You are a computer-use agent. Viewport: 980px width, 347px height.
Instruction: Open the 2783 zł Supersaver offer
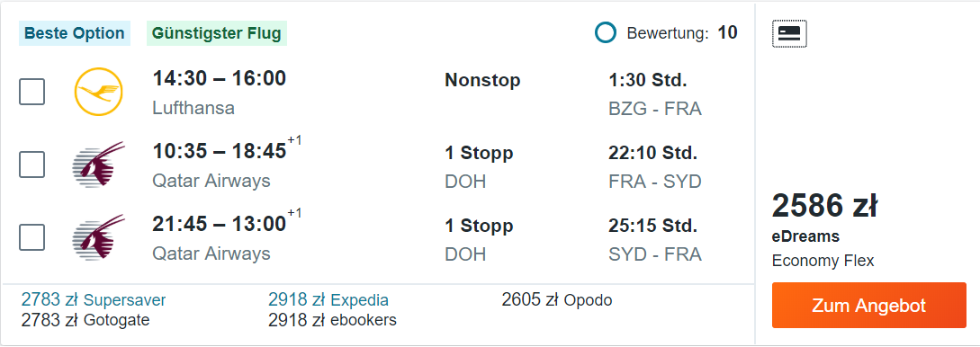point(94,300)
